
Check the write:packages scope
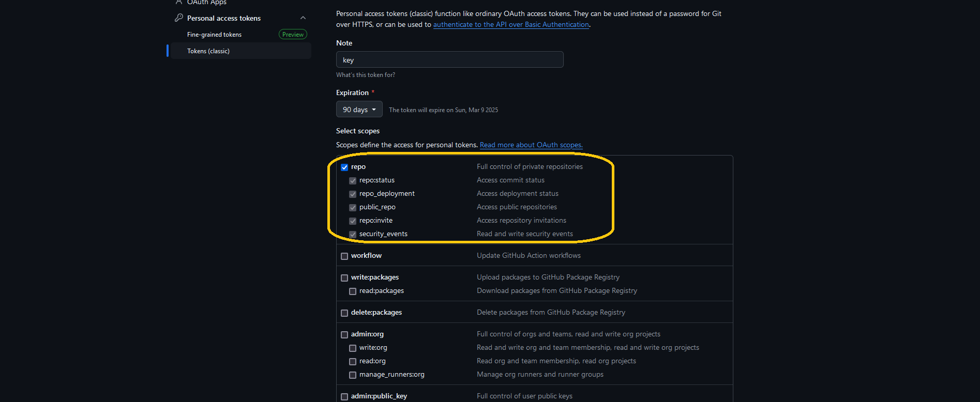(344, 278)
